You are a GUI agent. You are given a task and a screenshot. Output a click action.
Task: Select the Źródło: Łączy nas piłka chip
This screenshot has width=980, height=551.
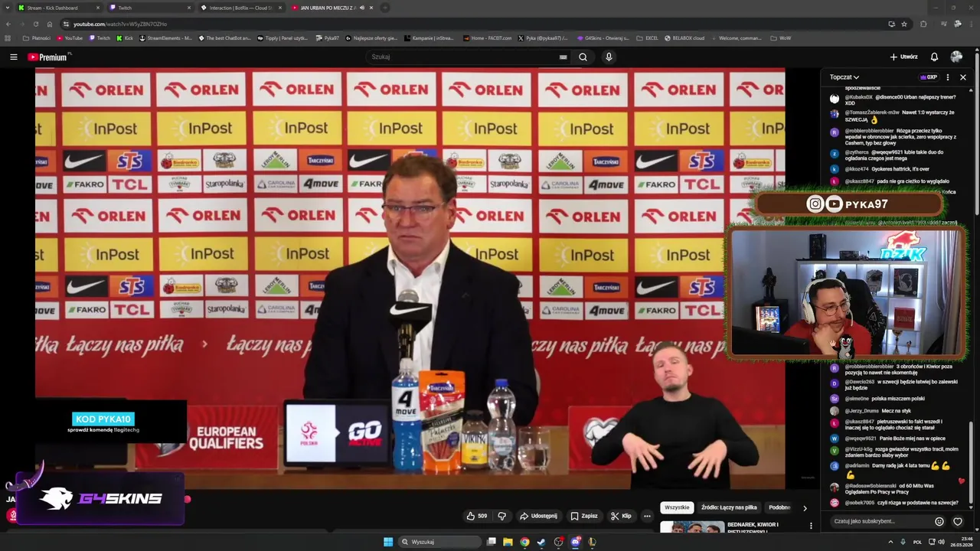click(x=729, y=507)
